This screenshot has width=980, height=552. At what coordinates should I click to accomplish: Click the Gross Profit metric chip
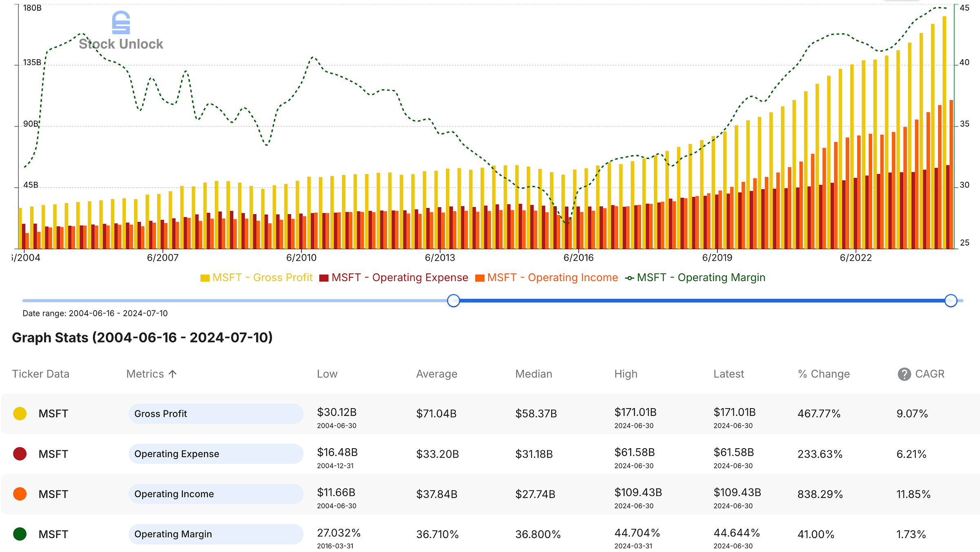pyautogui.click(x=216, y=413)
